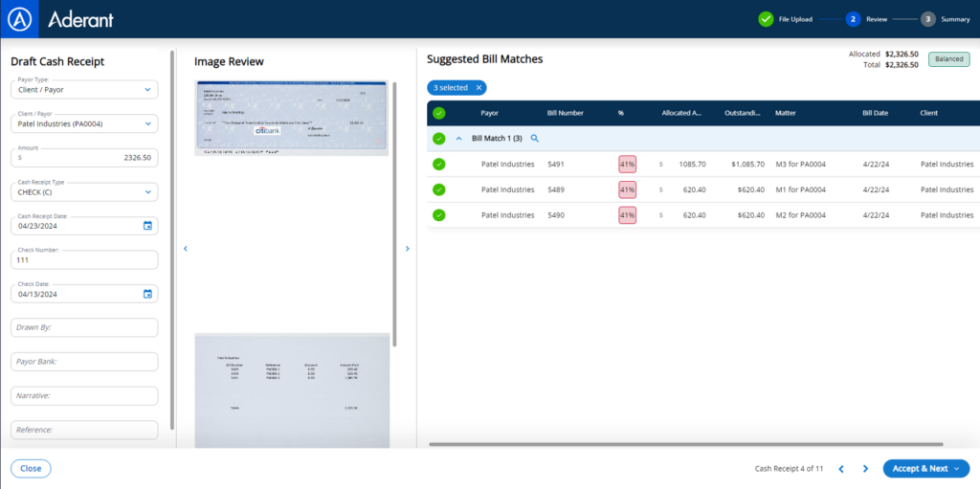Image resolution: width=980 pixels, height=489 pixels.
Task: Select the Review step number 2
Action: [x=853, y=19]
